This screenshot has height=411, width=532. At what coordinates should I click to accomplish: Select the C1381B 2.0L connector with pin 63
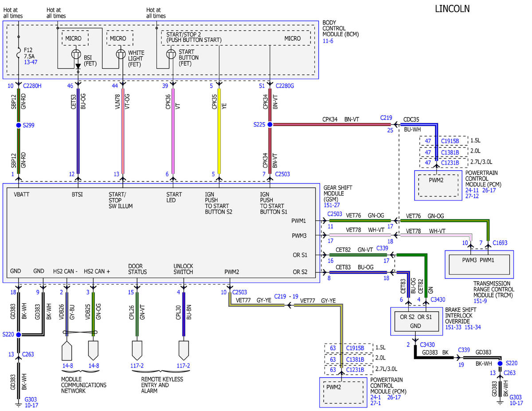coord(355,360)
